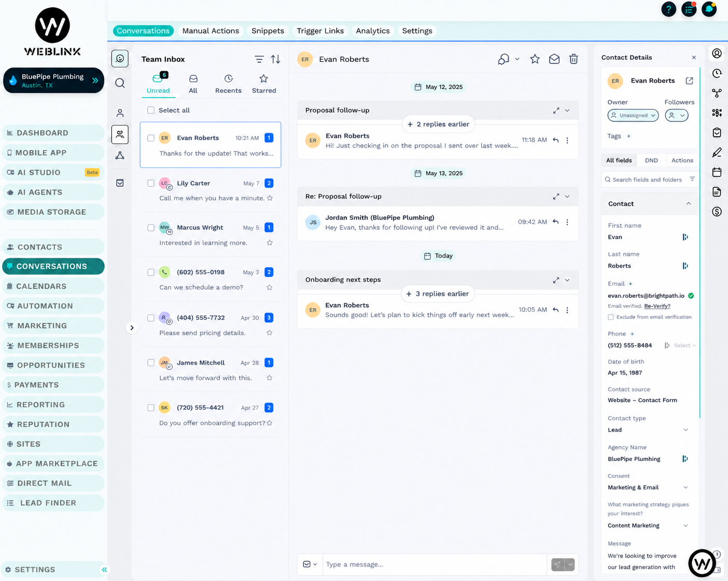Check the Lily Carter conversation checkbox

pyautogui.click(x=151, y=183)
